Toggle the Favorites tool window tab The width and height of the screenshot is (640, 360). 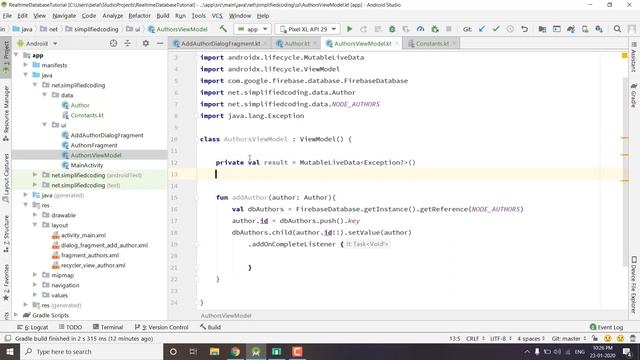pyautogui.click(x=6, y=282)
